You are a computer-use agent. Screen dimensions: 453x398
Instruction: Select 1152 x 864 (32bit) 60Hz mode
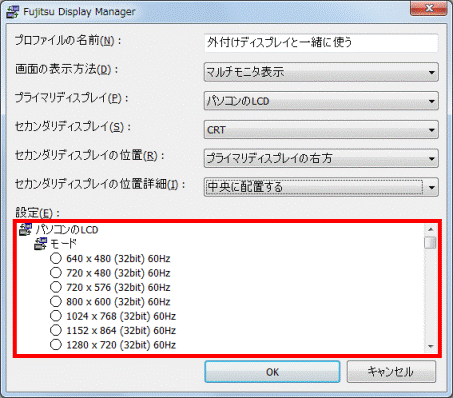(x=56, y=330)
